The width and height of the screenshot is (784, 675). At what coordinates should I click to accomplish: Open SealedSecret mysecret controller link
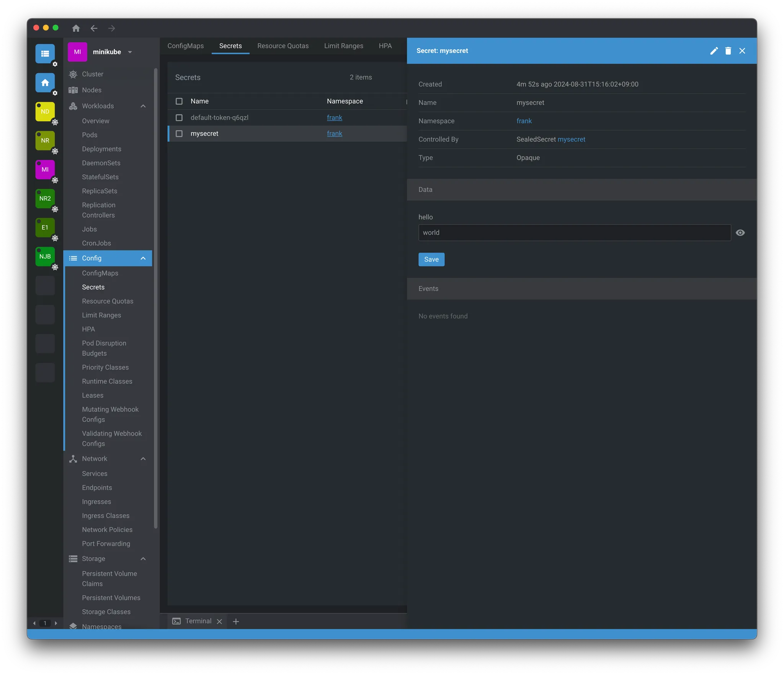(x=571, y=139)
